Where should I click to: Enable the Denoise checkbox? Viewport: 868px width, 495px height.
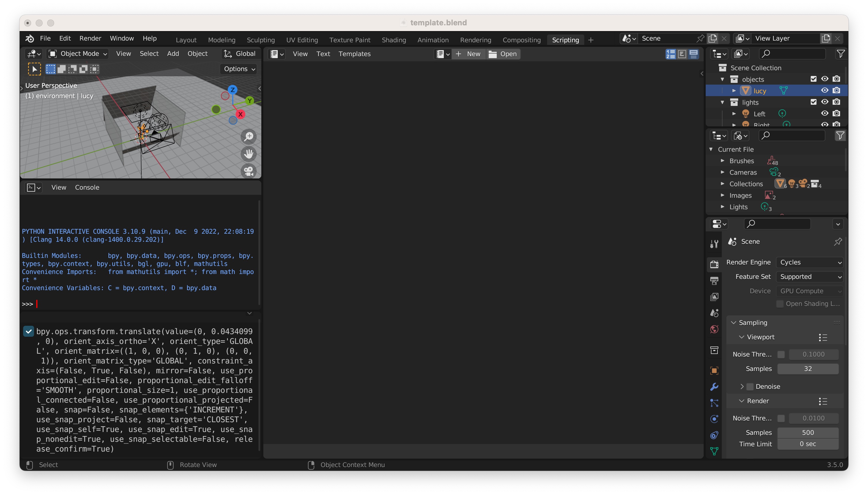coord(750,387)
